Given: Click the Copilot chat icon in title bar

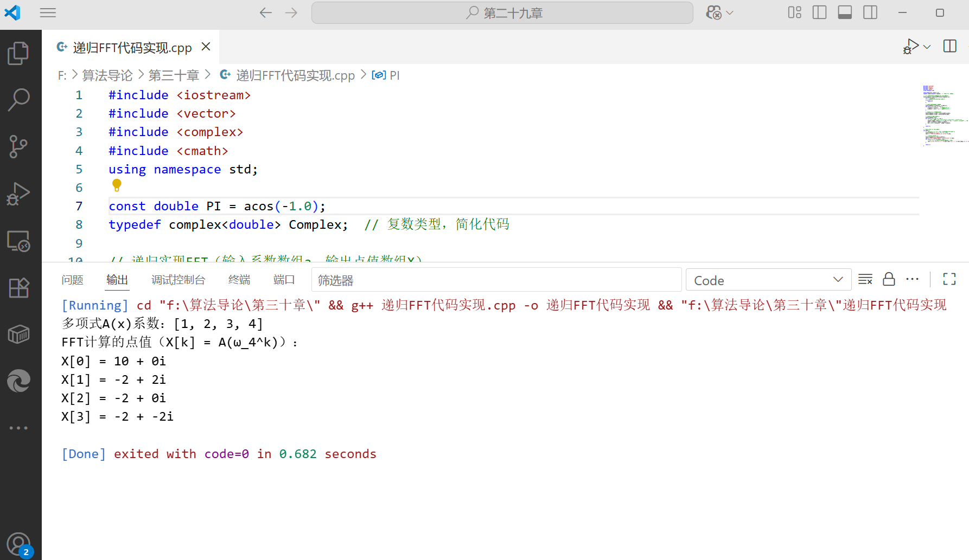Looking at the screenshot, I should pos(713,12).
